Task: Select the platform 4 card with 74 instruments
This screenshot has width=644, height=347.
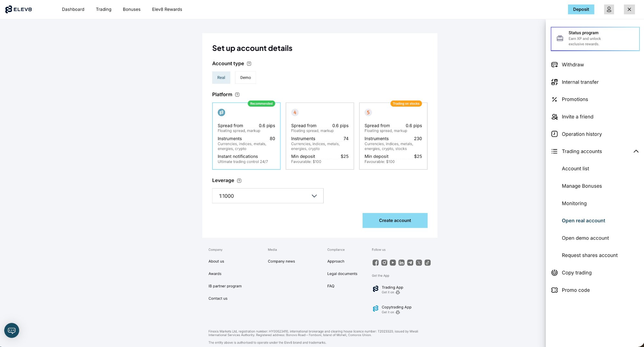Action: (319, 136)
